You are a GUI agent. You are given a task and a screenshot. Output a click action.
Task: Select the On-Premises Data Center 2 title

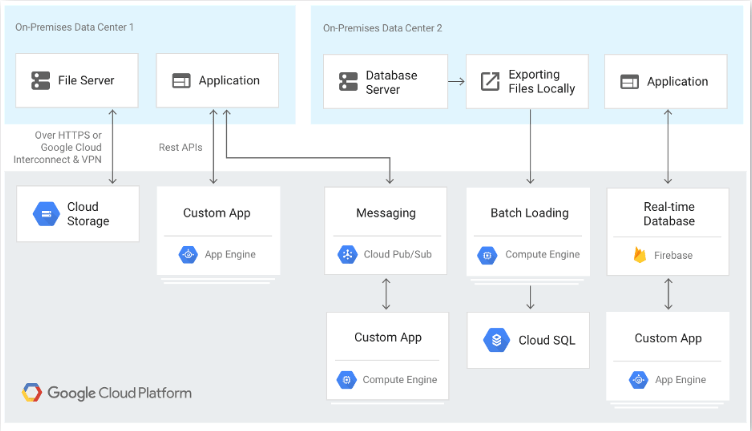pos(382,28)
